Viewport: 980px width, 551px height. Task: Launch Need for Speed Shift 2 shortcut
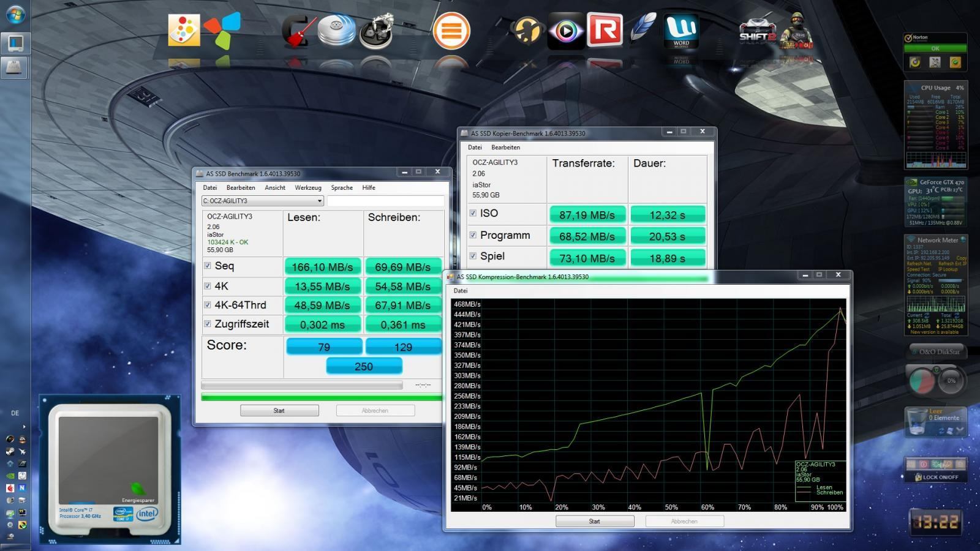tap(757, 31)
